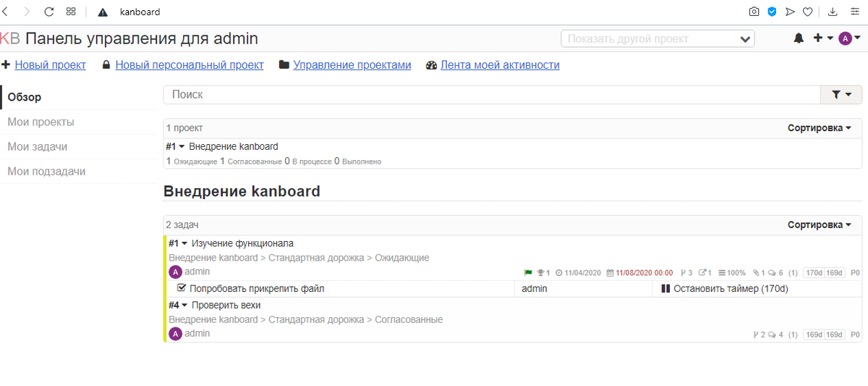Open comments bubble icon showing 6
Image resolution: width=868 pixels, height=386 pixels.
773,273
